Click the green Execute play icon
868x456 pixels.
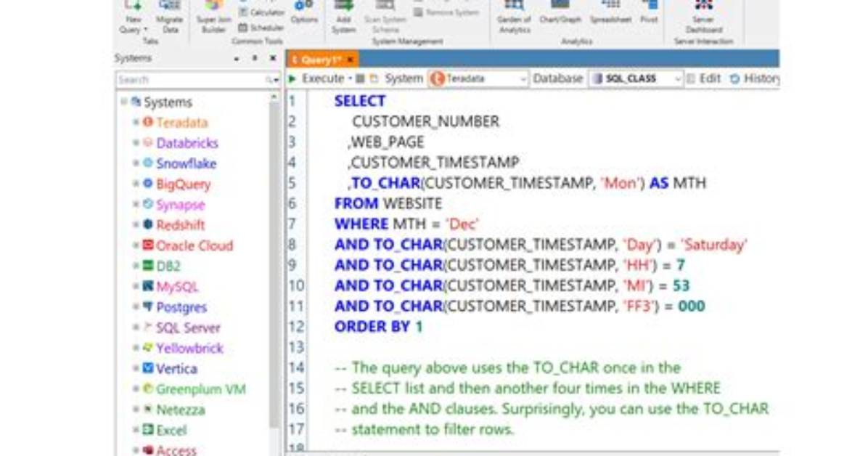tap(292, 78)
